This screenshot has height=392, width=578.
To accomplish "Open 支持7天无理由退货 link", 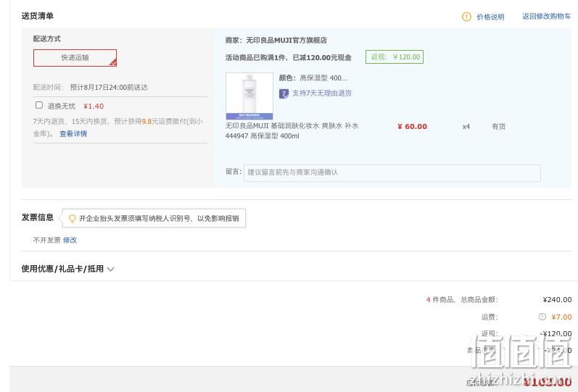I will (322, 93).
